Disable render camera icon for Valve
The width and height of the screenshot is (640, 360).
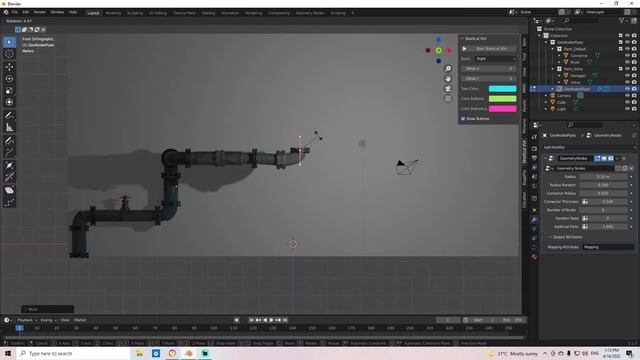click(x=634, y=82)
